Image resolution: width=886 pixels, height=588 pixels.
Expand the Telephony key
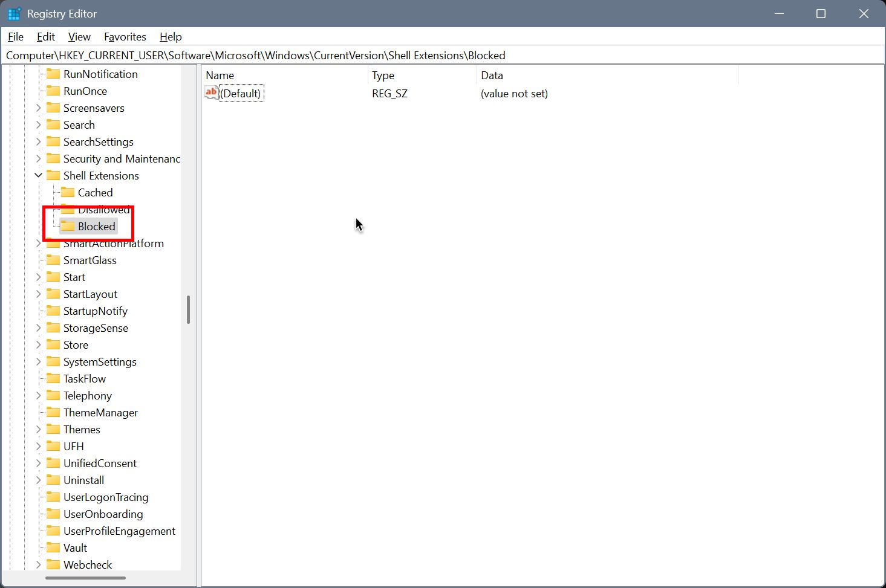tap(39, 396)
